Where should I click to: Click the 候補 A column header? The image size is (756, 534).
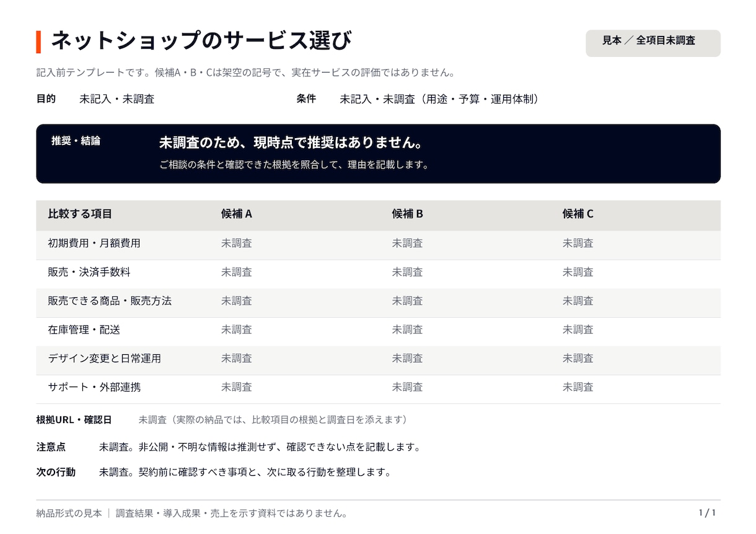[237, 214]
